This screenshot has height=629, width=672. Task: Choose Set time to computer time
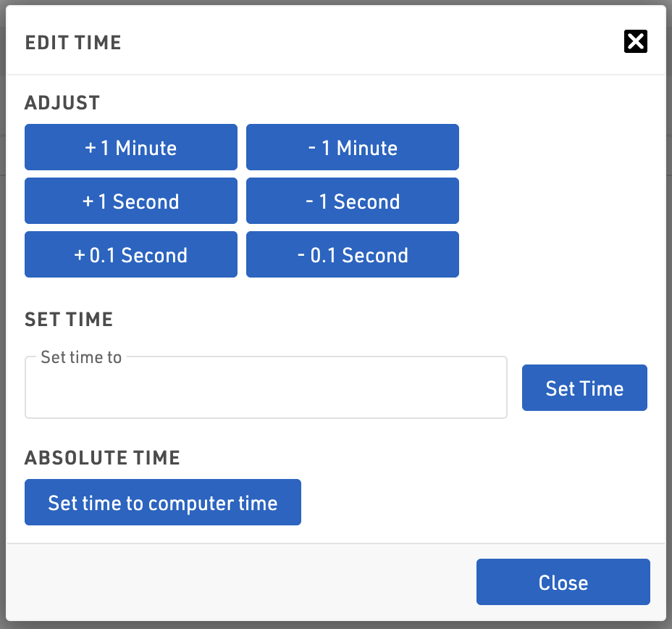click(x=163, y=503)
